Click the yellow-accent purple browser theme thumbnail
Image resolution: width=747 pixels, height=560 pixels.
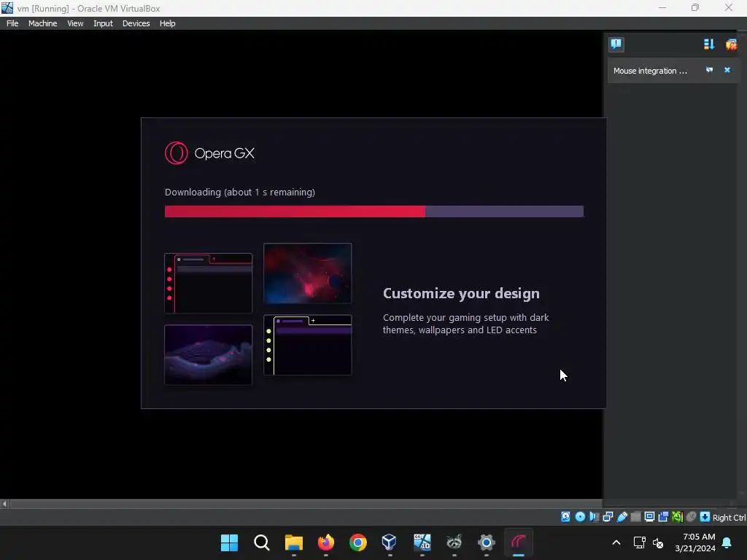pos(308,345)
